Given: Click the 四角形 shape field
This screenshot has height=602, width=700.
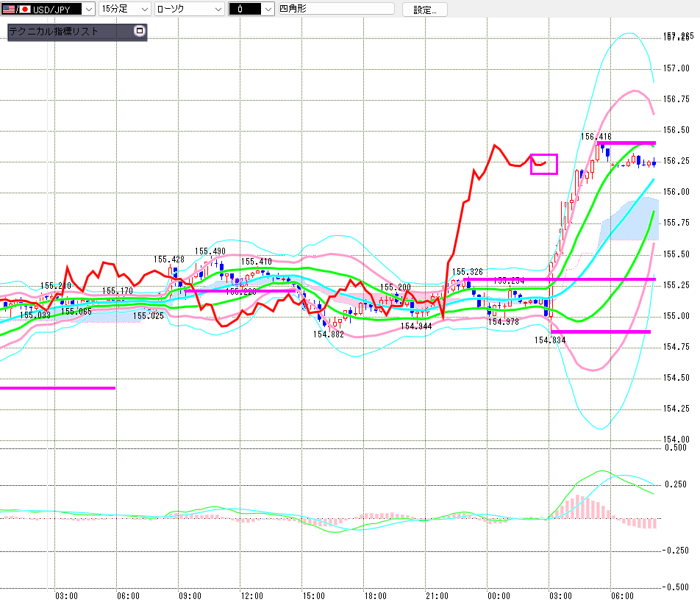Looking at the screenshot, I should pyautogui.click(x=337, y=9).
